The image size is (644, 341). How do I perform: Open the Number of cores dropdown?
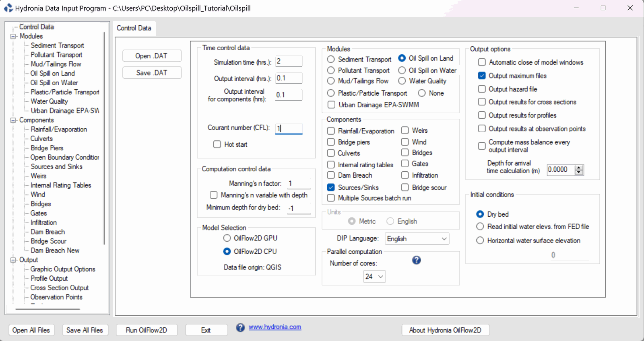coord(374,277)
